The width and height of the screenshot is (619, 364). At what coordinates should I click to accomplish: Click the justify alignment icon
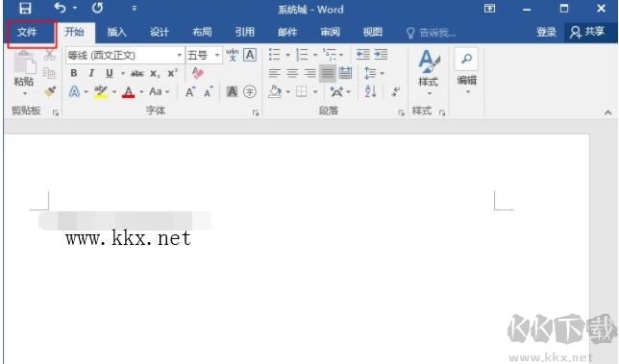point(327,73)
